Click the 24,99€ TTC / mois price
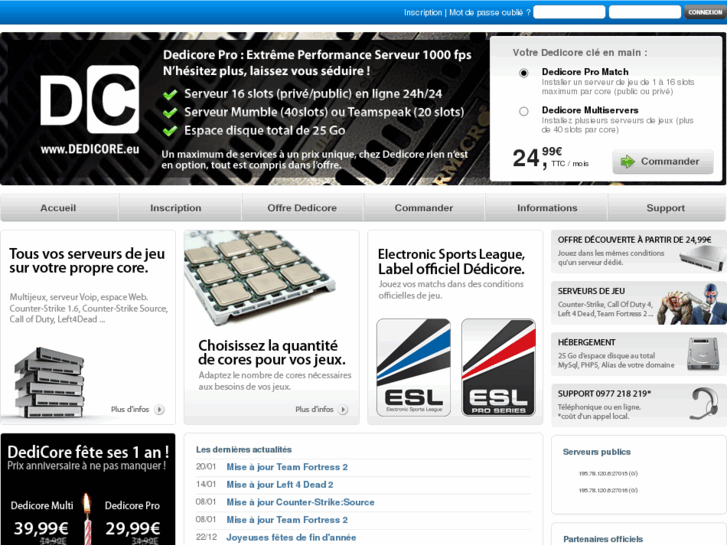This screenshot has width=727, height=545. click(x=550, y=158)
